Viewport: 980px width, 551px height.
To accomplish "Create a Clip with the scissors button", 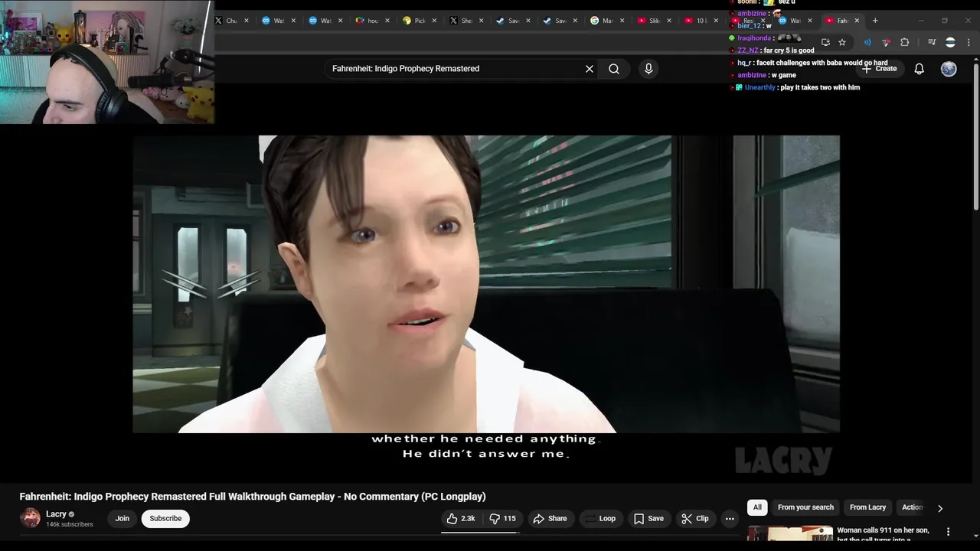I will pyautogui.click(x=695, y=519).
